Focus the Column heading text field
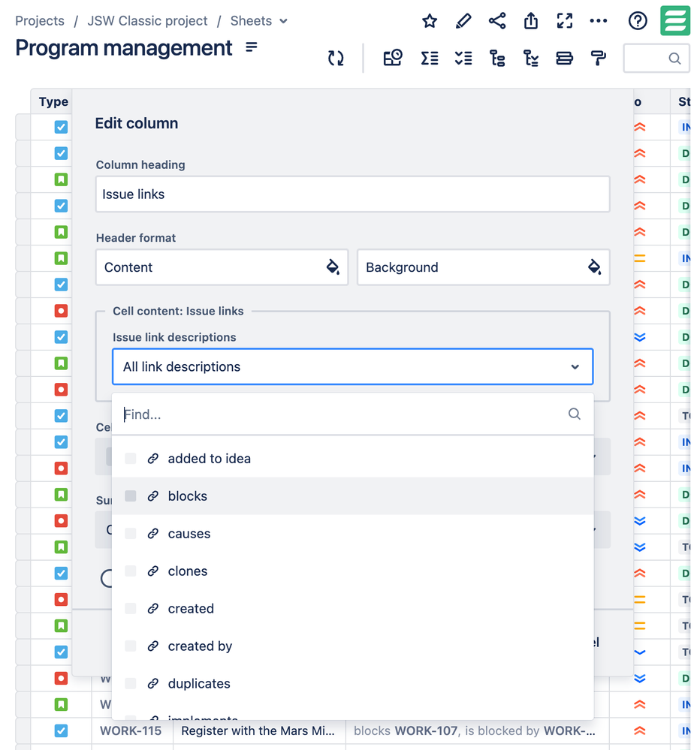 click(x=353, y=194)
